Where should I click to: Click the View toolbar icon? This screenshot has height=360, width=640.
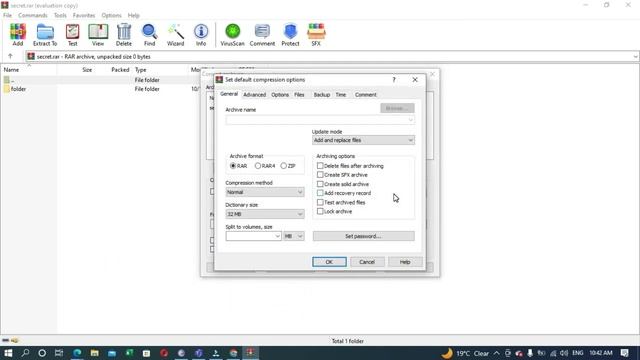coord(98,35)
